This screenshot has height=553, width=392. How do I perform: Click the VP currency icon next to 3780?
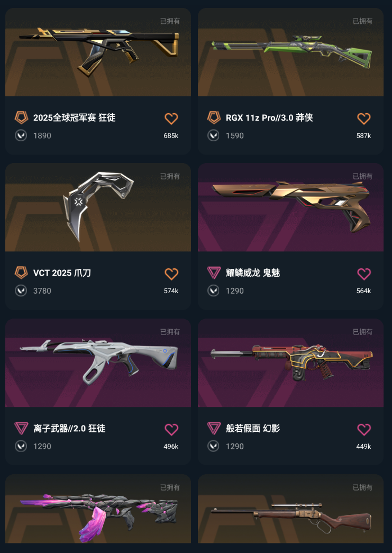tap(21, 291)
